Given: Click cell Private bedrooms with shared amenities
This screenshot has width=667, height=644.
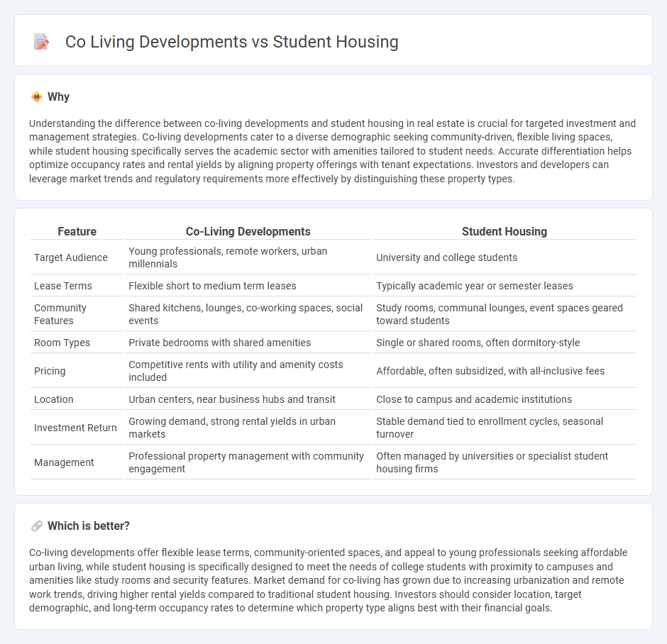Looking at the screenshot, I should tap(248, 343).
